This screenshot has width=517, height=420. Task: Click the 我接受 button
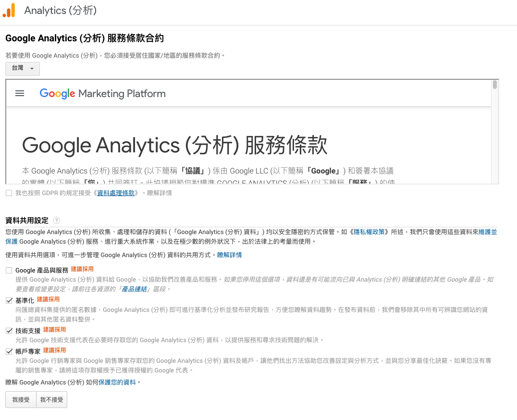click(21, 399)
